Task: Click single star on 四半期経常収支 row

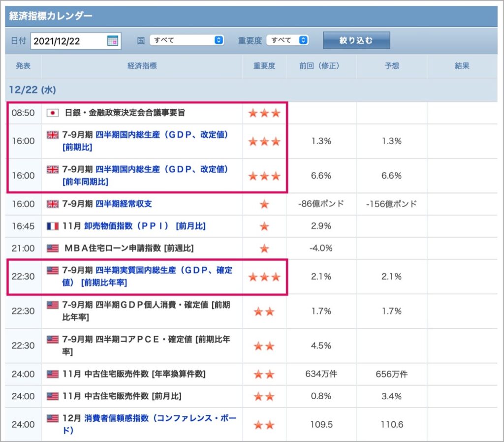Action: coord(264,204)
